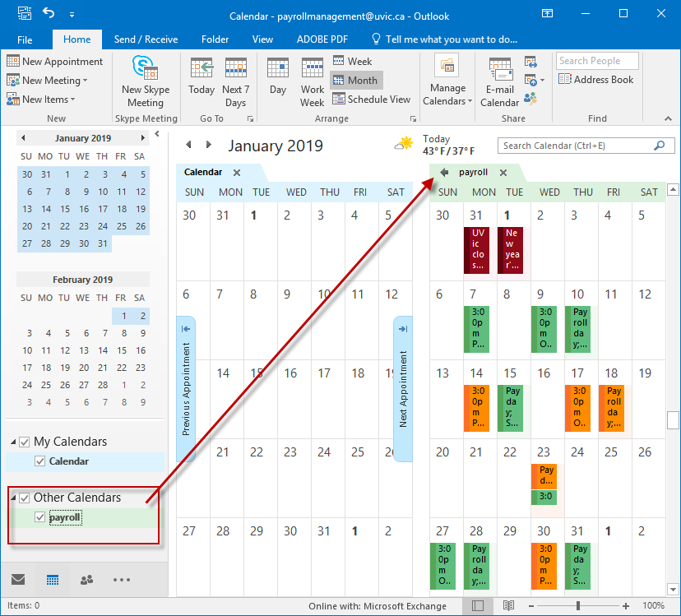
Task: Open the Folder ribbon tab
Action: (215, 39)
